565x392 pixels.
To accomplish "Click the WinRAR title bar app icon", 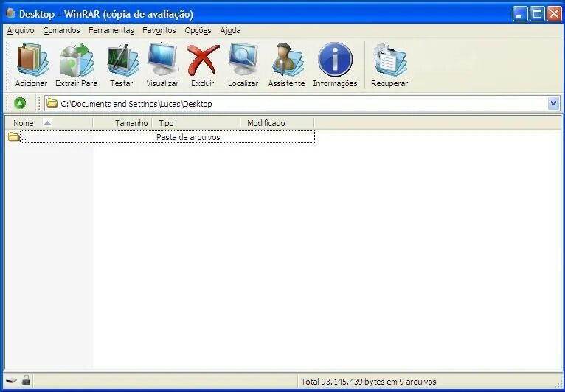I will point(11,14).
